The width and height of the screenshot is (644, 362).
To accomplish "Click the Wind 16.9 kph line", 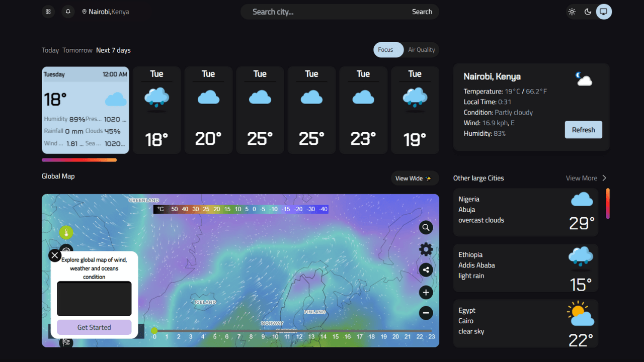I will pyautogui.click(x=489, y=123).
